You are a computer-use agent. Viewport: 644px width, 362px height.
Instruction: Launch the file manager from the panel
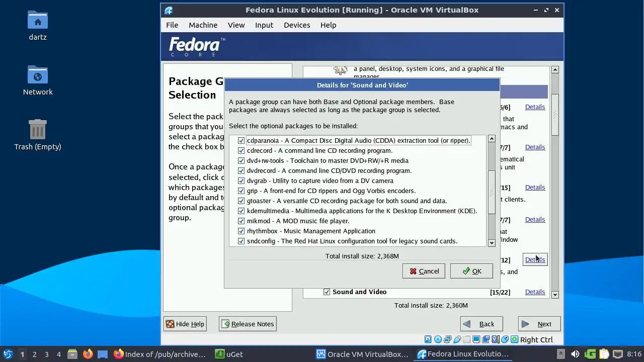tap(72, 354)
